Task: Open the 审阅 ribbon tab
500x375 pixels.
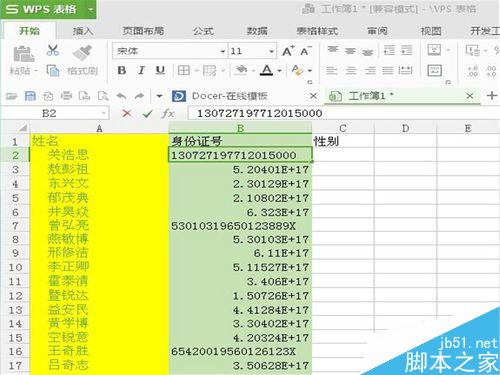Action: click(377, 31)
